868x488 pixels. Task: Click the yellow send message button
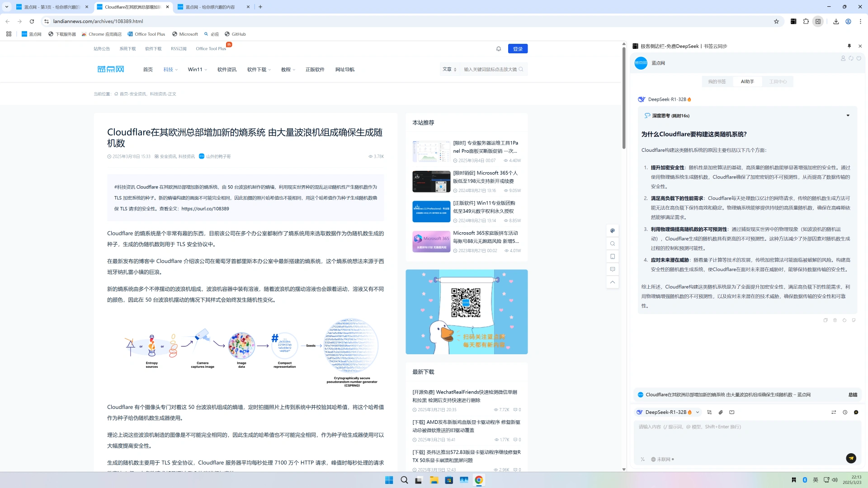pyautogui.click(x=851, y=458)
